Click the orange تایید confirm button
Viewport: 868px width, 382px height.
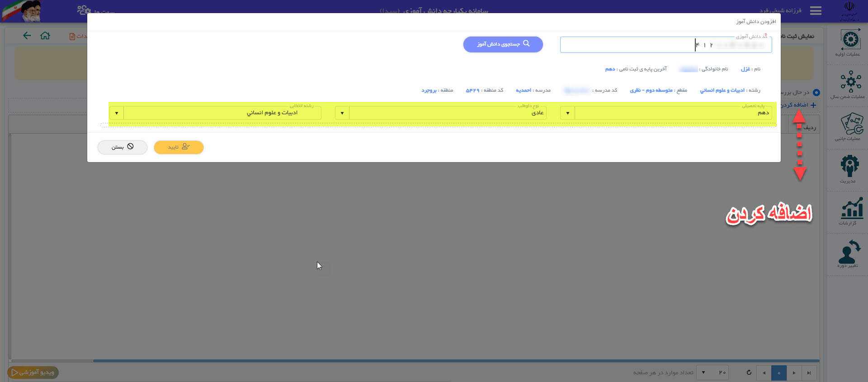click(x=179, y=147)
